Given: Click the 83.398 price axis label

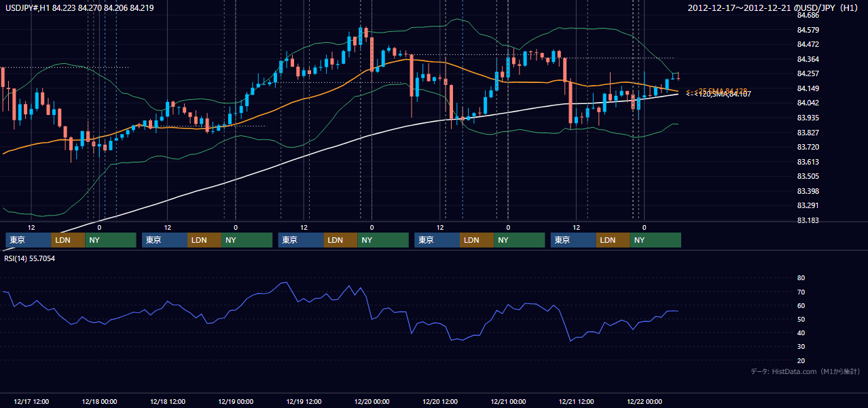Looking at the screenshot, I should [x=808, y=191].
